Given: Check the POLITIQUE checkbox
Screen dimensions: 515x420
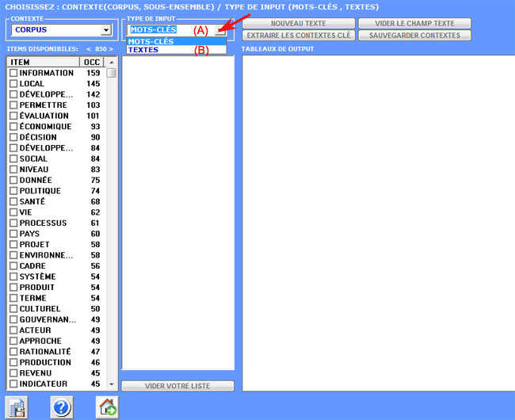Looking at the screenshot, I should (x=13, y=191).
